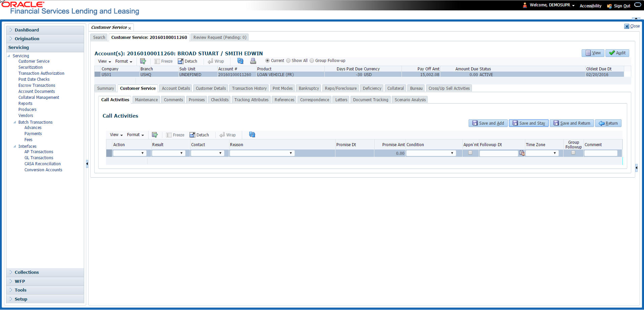Click Freeze in the accounts toolbar

pyautogui.click(x=163, y=61)
